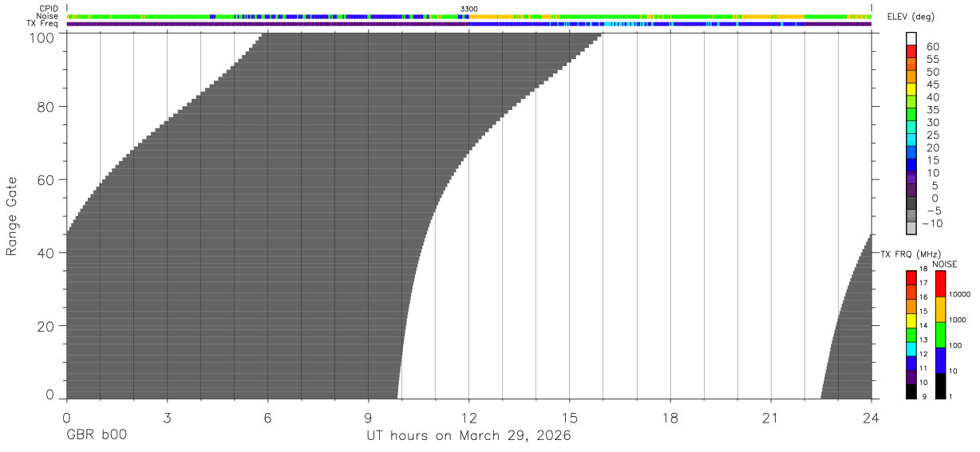Select the black bottom segment of the TX FRQ bar
Image resolution: width=980 pixels, height=452 pixels.
coord(911,391)
